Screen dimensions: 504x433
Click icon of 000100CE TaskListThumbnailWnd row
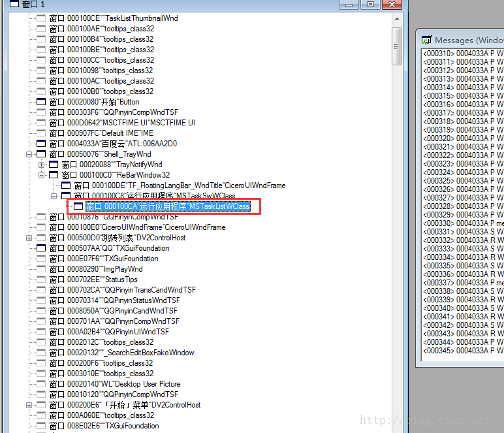pos(41,18)
